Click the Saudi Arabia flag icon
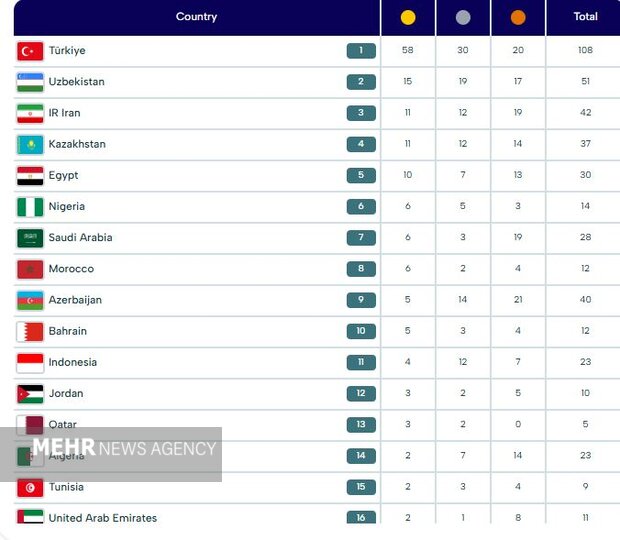Image resolution: width=620 pixels, height=540 pixels. (x=30, y=238)
